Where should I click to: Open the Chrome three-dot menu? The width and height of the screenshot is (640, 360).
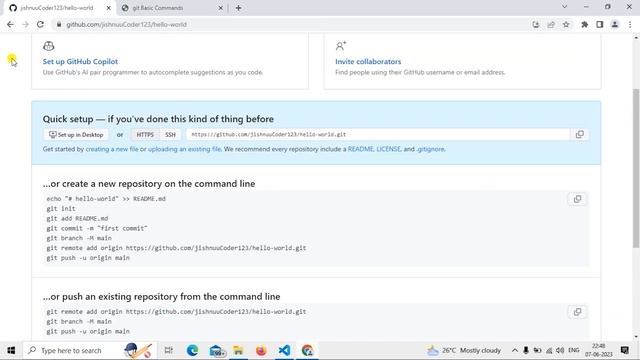(x=630, y=24)
